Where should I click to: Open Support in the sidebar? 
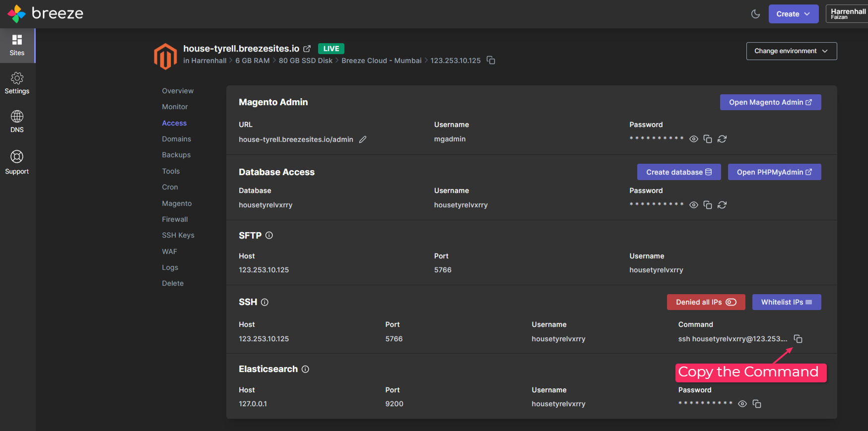point(17,163)
